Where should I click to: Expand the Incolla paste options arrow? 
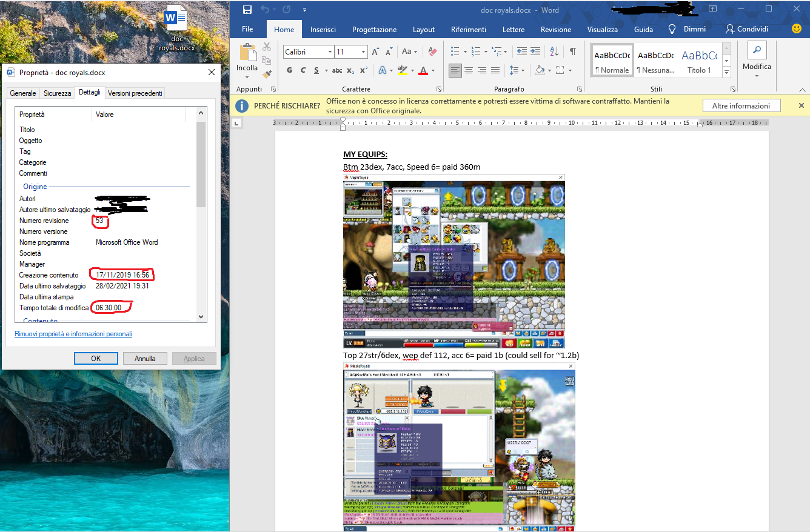[247, 77]
